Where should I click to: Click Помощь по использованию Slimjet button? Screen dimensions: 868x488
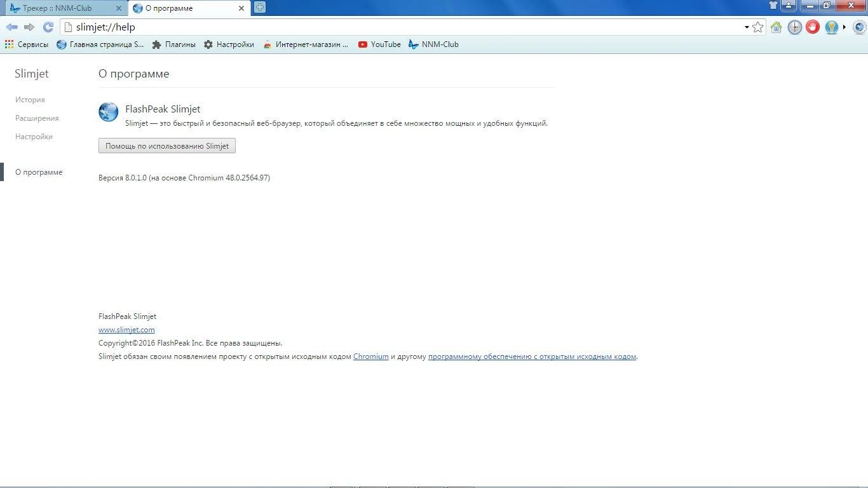click(x=167, y=146)
